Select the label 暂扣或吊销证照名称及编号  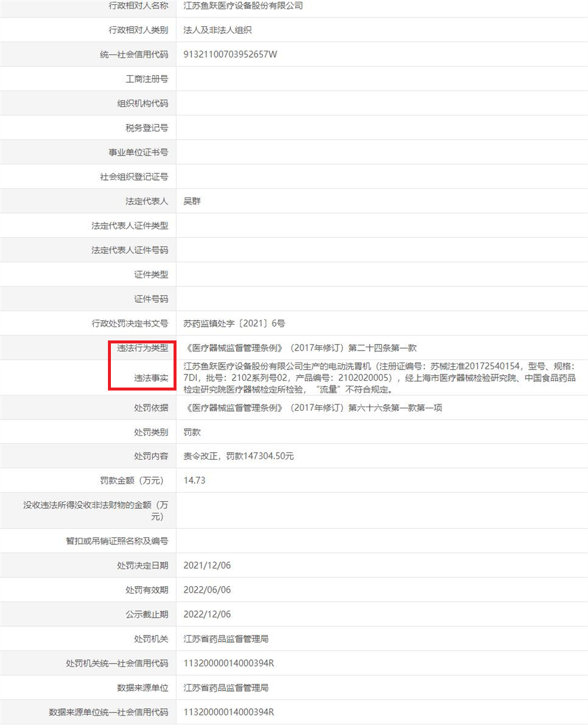pos(117,541)
